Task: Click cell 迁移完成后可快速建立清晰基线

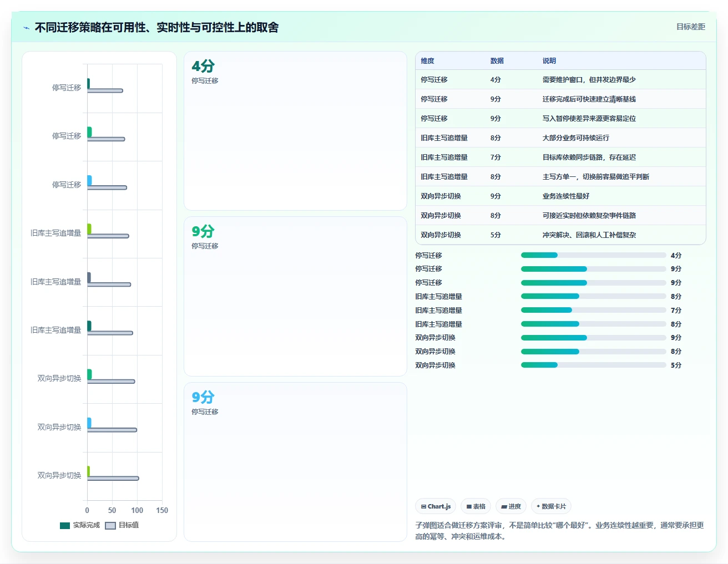Action: coord(589,99)
